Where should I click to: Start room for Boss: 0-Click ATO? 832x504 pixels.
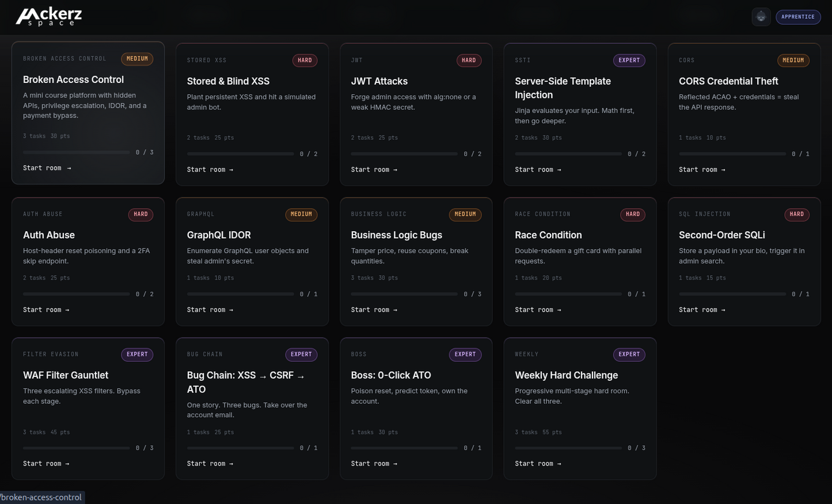[x=374, y=464]
